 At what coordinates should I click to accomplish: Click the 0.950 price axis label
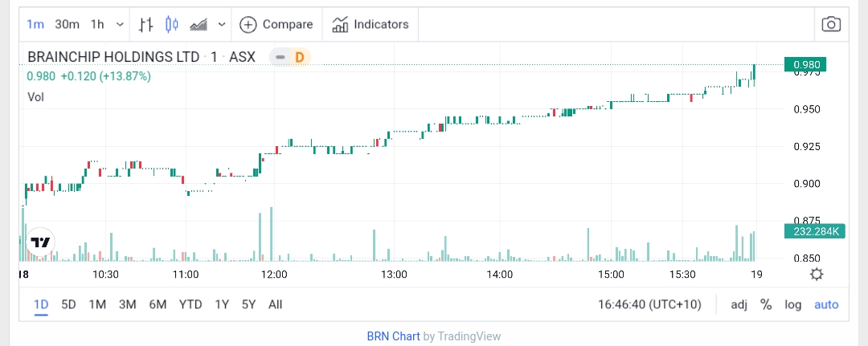coord(807,109)
